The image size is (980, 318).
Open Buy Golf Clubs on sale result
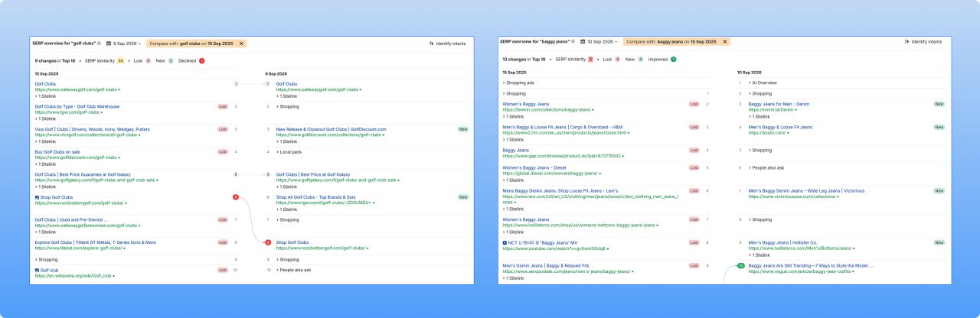[57, 151]
